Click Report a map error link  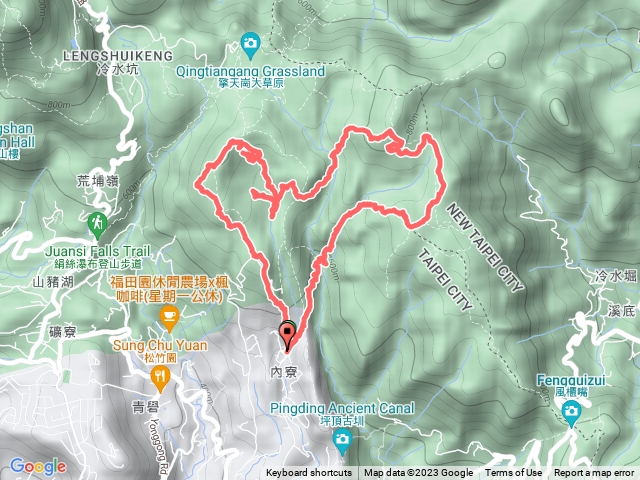tap(594, 473)
